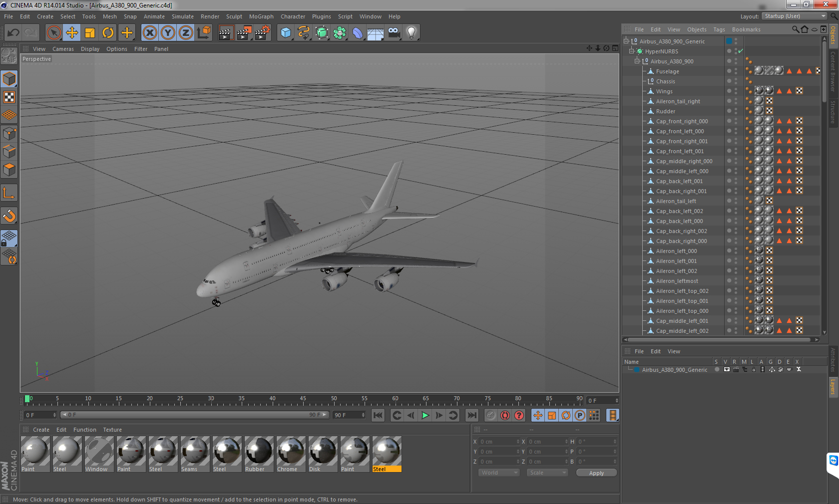
Task: Activate the Scale tool in top toolbar
Action: [x=90, y=33]
